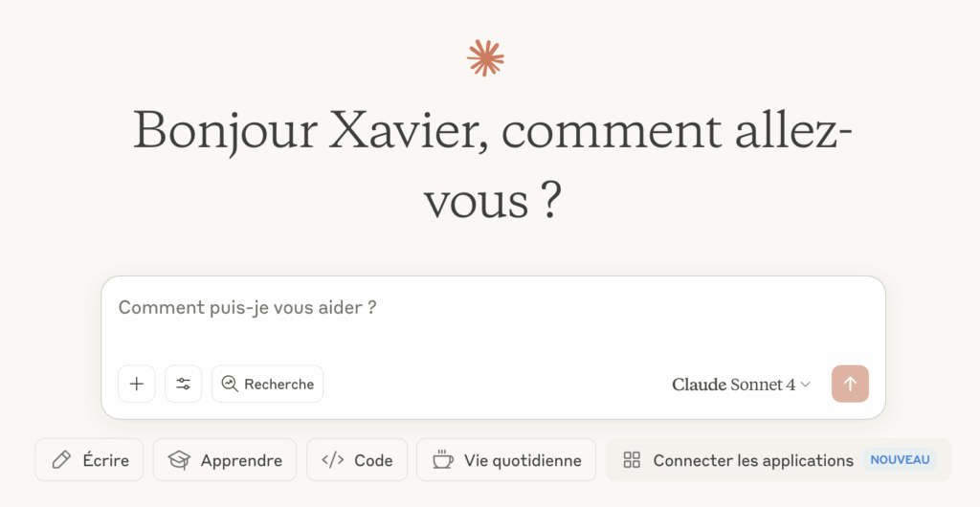Click the graduation cap icon beside Apprendre
980x507 pixels.
[x=179, y=460]
